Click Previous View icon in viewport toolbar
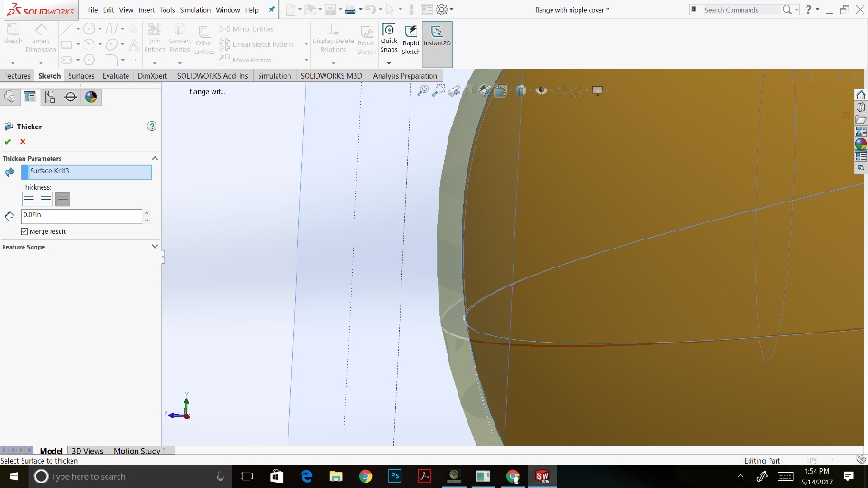868x488 pixels. tap(455, 90)
